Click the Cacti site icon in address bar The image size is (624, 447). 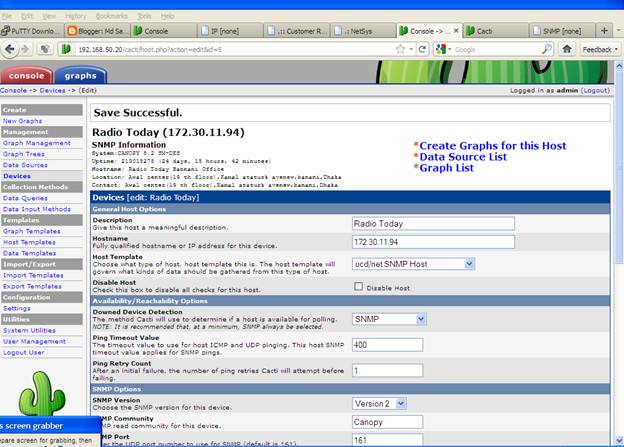pos(66,49)
